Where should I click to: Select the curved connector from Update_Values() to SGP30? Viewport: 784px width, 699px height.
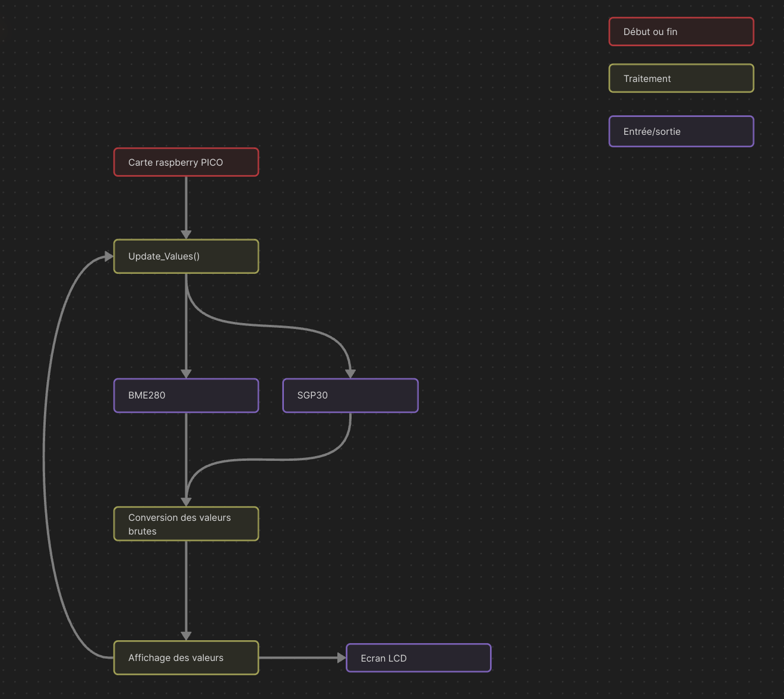pyautogui.click(x=279, y=326)
